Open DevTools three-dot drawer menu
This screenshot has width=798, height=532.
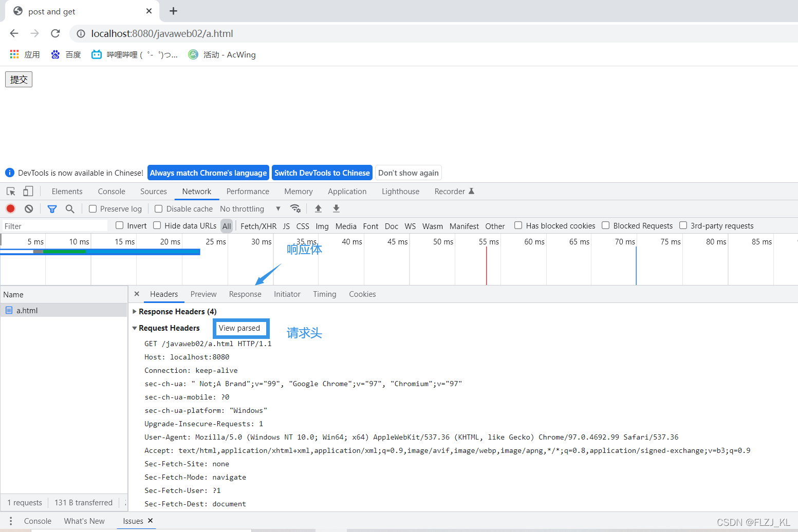coord(11,521)
